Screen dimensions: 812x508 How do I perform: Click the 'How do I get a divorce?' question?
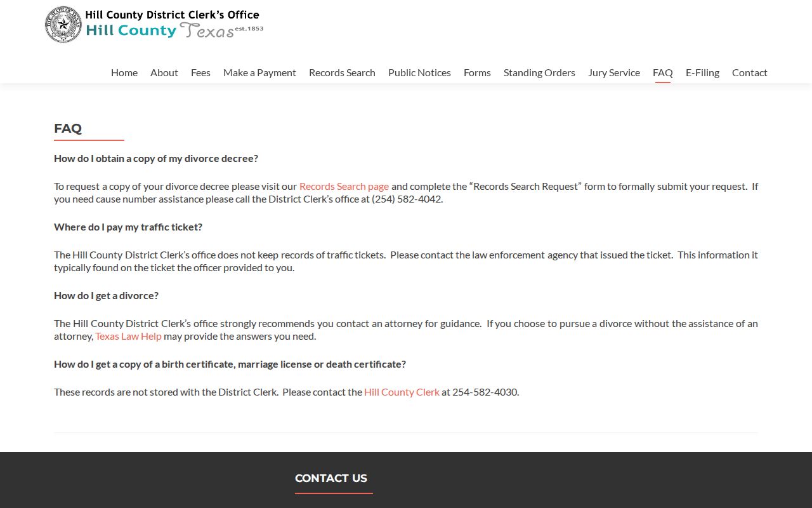pyautogui.click(x=107, y=295)
